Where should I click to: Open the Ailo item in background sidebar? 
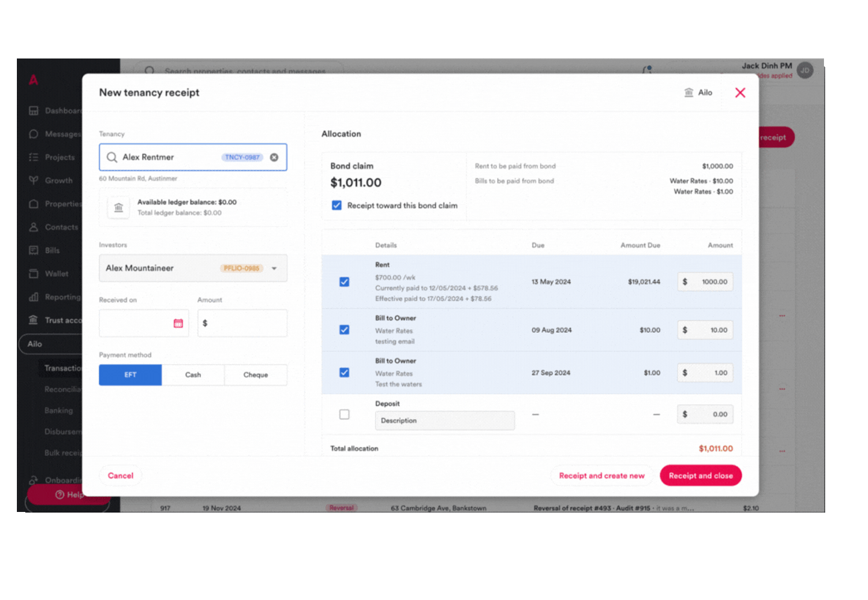(51, 344)
